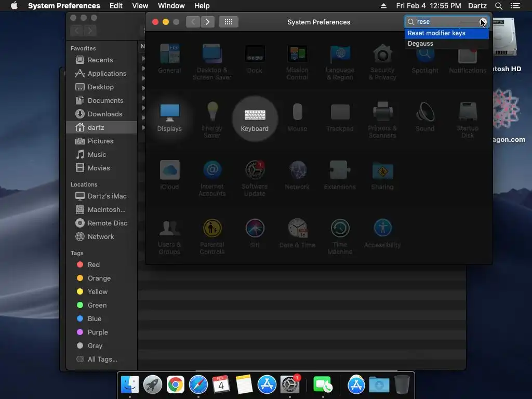Open Siri preferences

[255, 233]
